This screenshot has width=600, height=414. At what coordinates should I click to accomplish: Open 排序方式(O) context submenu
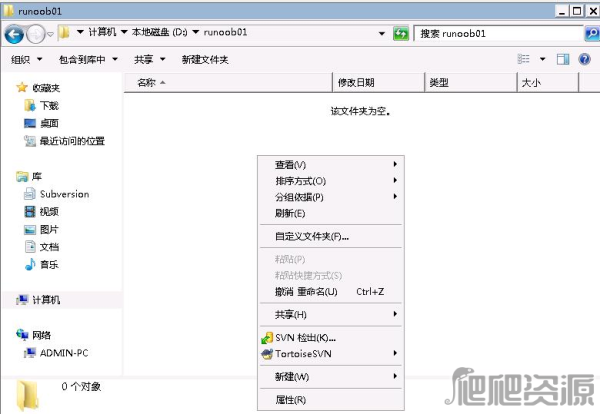pyautogui.click(x=331, y=181)
